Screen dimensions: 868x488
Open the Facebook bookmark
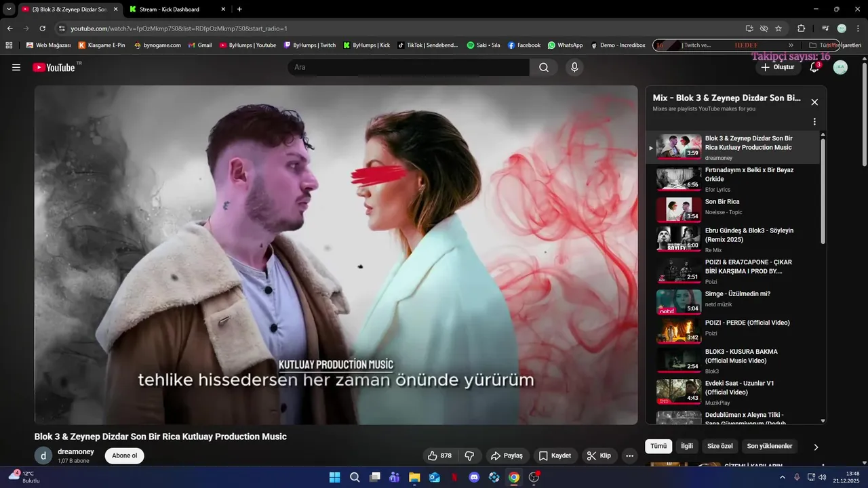click(524, 45)
